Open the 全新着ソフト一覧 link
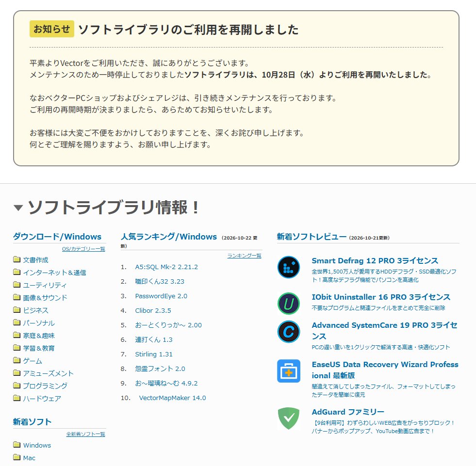The image size is (476, 466). (x=85, y=434)
